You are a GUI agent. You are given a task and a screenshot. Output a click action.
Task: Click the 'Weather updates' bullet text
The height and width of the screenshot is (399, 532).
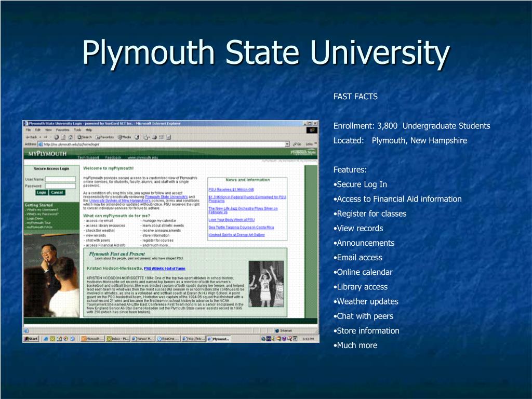367,301
